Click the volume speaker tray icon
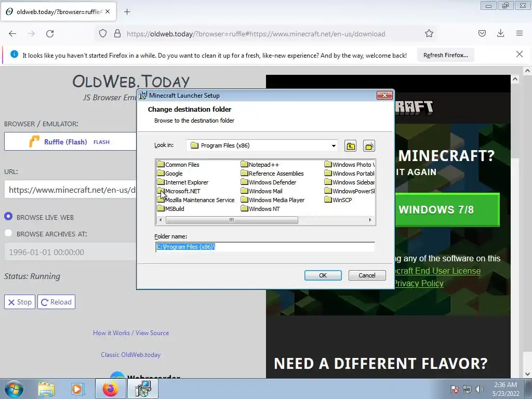 [479, 389]
